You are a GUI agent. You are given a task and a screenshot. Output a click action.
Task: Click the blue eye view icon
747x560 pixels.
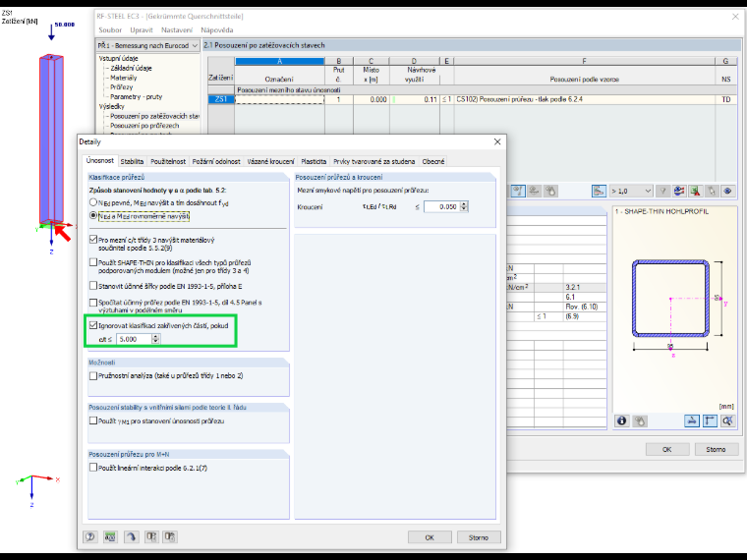[x=727, y=191]
